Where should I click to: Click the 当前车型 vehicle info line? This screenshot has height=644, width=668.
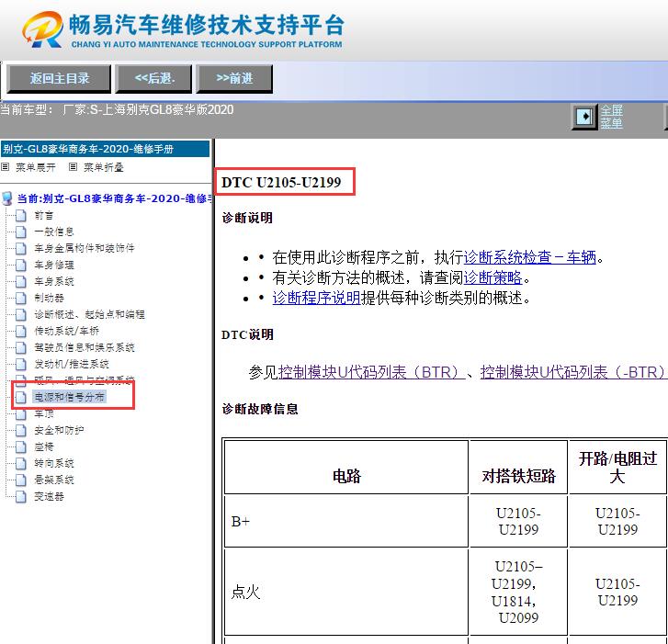pos(117,110)
